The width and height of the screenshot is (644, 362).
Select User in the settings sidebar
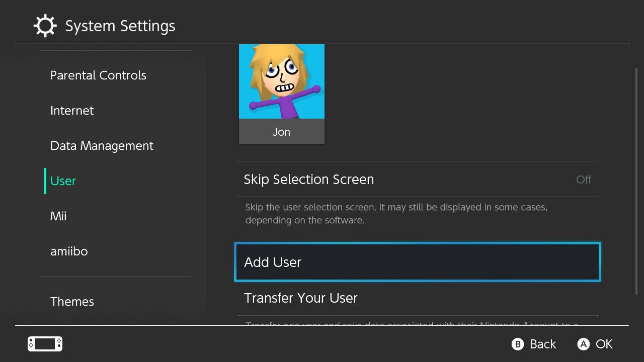(x=62, y=180)
